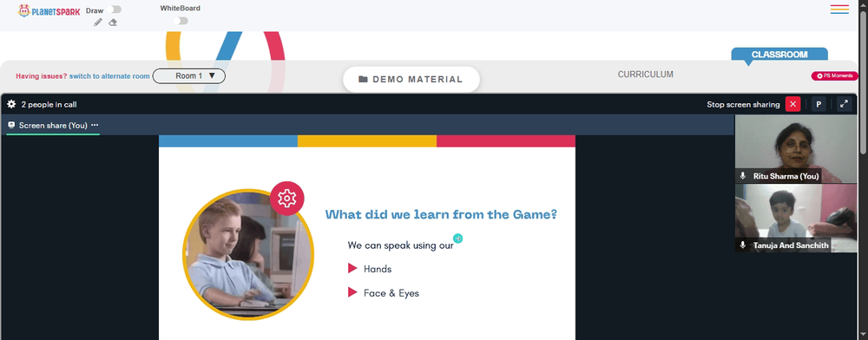Click the teal cursor marker on slide
868x340 pixels.
click(x=457, y=239)
